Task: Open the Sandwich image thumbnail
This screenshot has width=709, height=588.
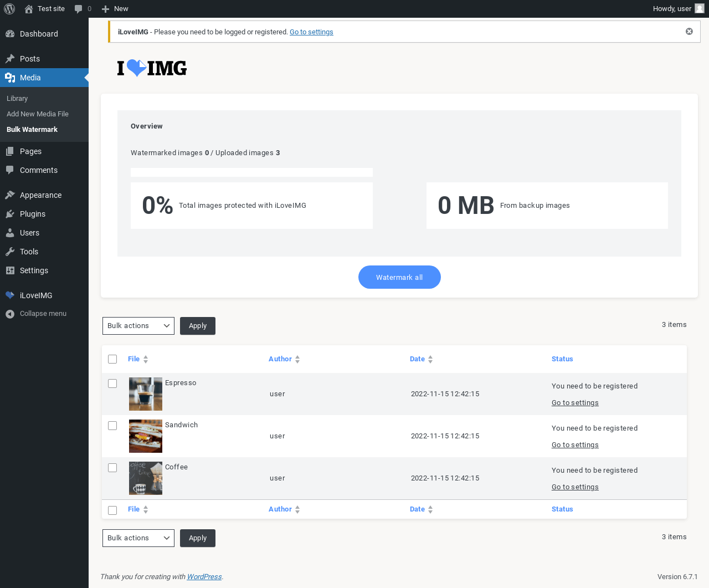Action: (x=146, y=436)
